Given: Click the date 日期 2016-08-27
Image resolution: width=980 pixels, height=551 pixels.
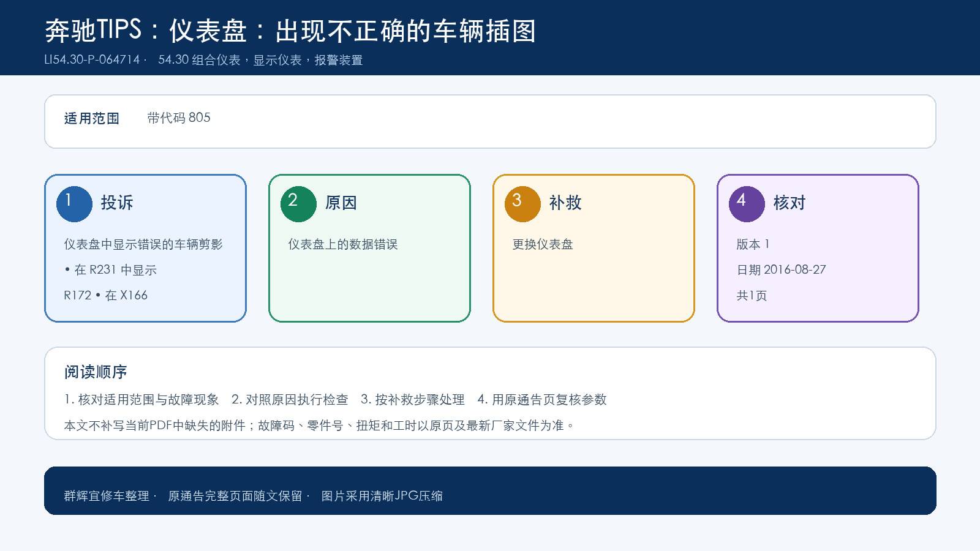Looking at the screenshot, I should pos(781,270).
